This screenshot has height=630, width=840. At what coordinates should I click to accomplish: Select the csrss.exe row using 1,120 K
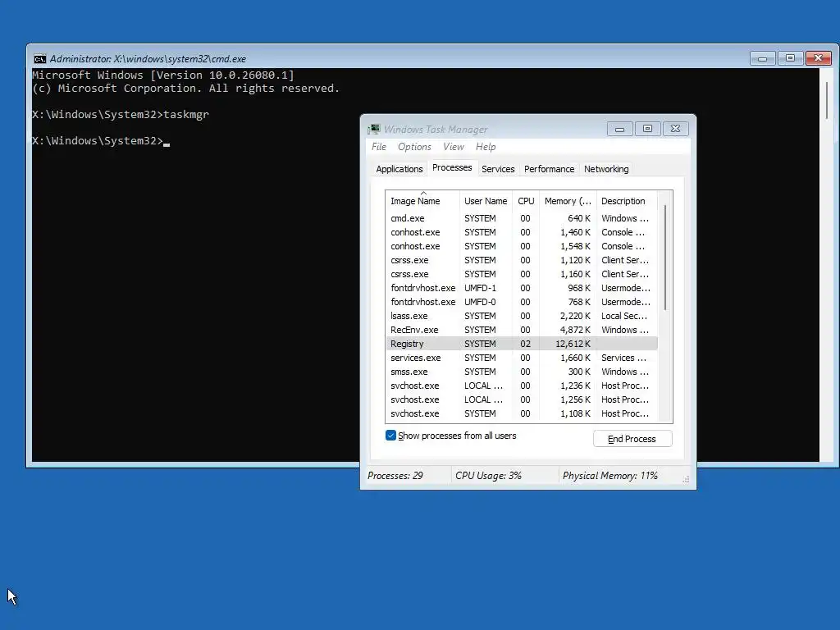(x=522, y=260)
